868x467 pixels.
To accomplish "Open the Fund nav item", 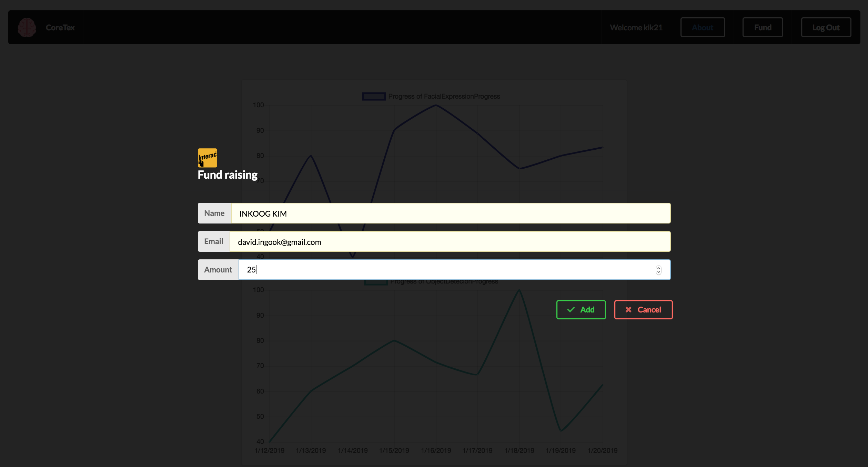I will (x=763, y=28).
